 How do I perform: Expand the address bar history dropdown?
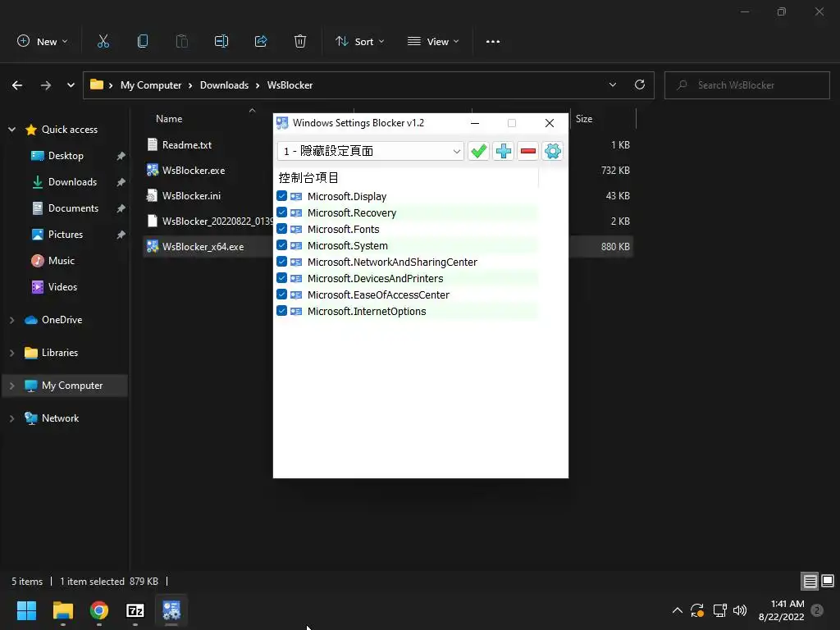click(612, 84)
